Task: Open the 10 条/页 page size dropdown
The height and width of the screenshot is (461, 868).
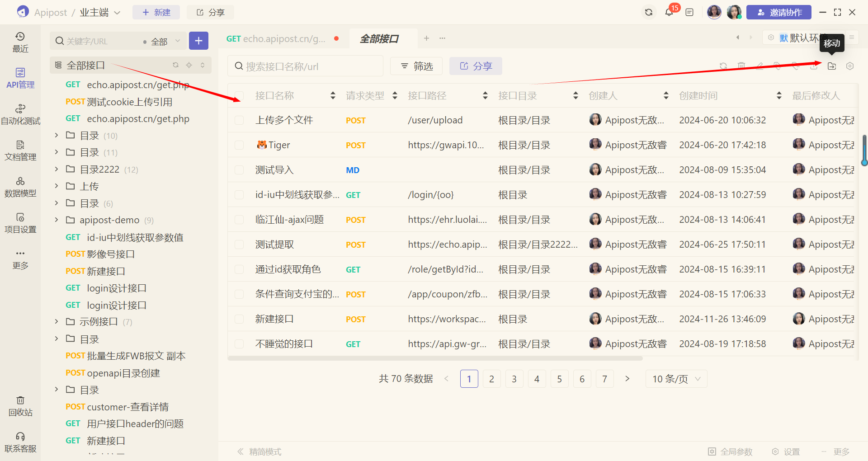Action: (676, 379)
